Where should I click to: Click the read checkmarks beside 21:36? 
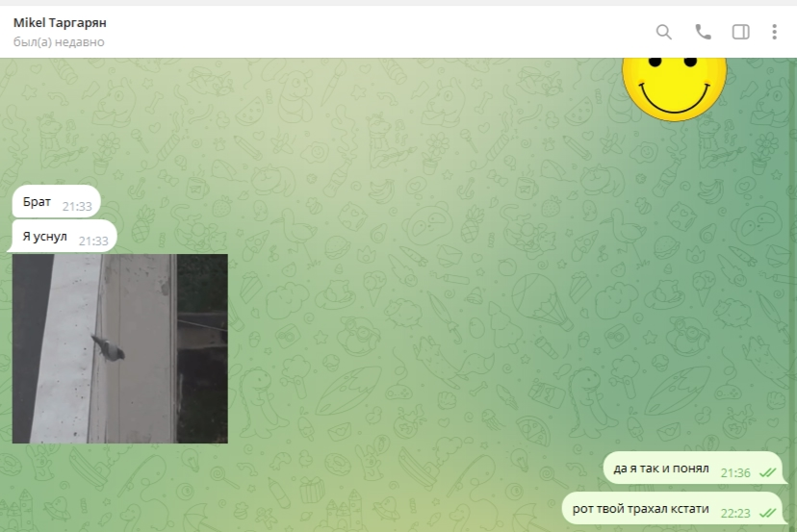point(767,472)
